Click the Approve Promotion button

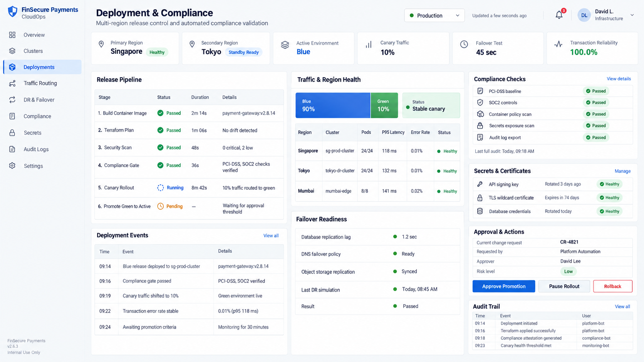click(x=504, y=286)
